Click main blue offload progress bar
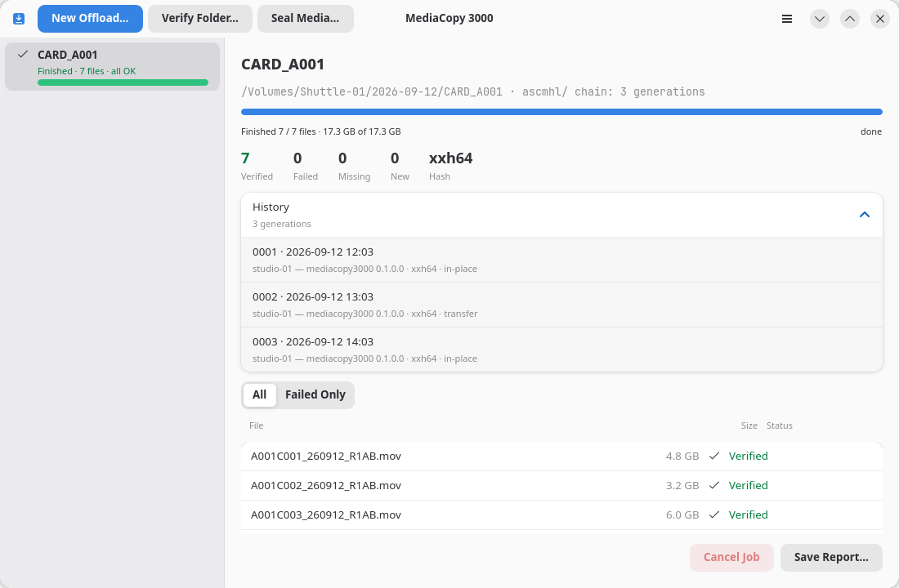Image resolution: width=899 pixels, height=588 pixels. pyautogui.click(x=562, y=112)
